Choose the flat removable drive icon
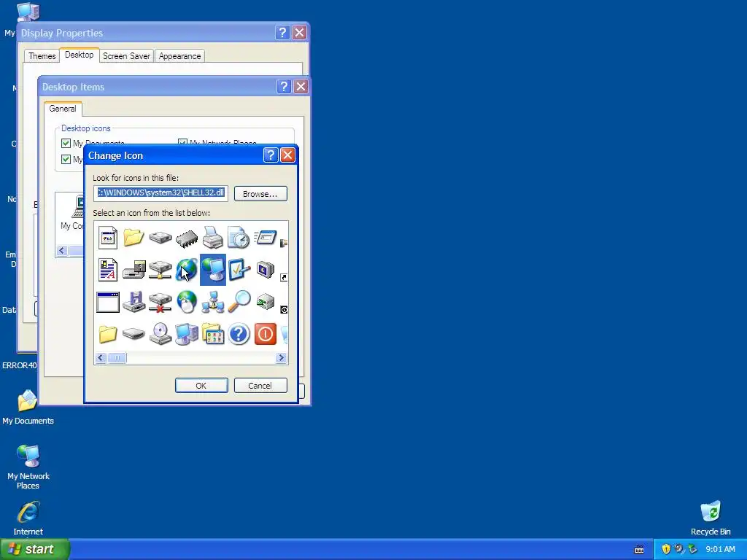This screenshot has width=747, height=560. pyautogui.click(x=134, y=334)
